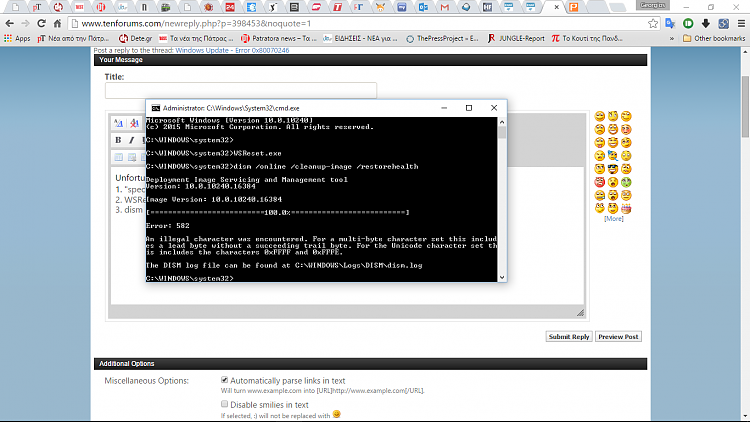Click the Submit Reply button

click(x=569, y=336)
